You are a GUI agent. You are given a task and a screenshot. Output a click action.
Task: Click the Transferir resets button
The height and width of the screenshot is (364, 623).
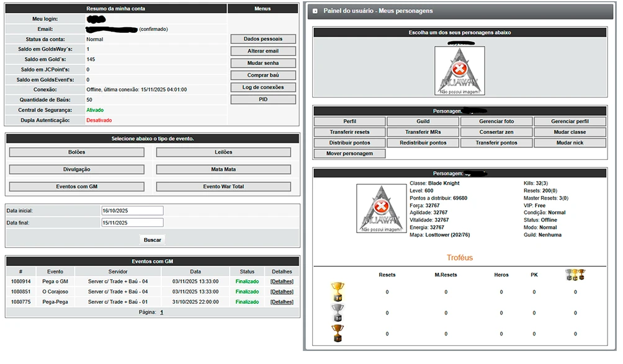click(x=349, y=132)
